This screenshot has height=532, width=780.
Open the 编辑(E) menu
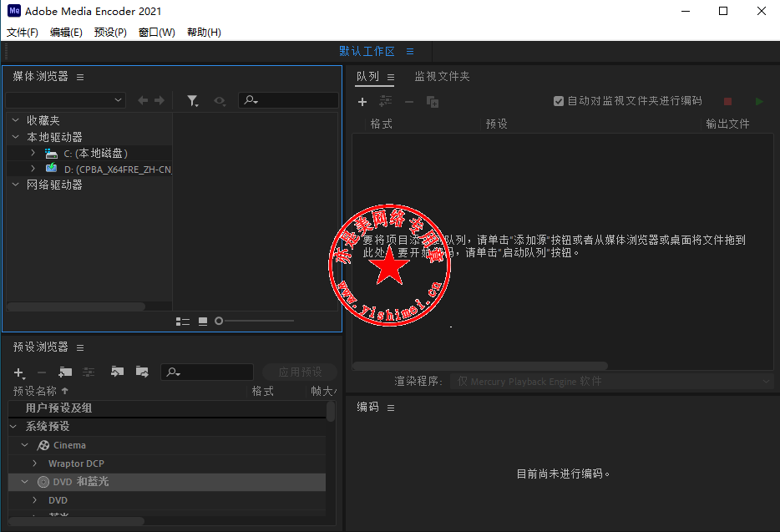point(66,33)
